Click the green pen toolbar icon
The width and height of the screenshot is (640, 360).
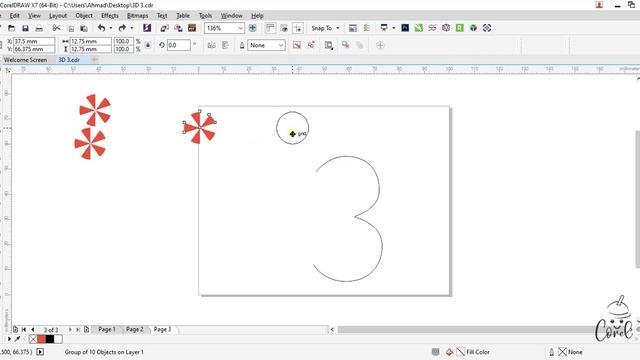click(x=419, y=28)
